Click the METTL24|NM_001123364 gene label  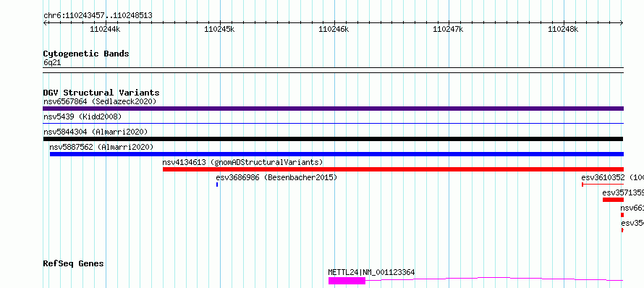pos(371,272)
